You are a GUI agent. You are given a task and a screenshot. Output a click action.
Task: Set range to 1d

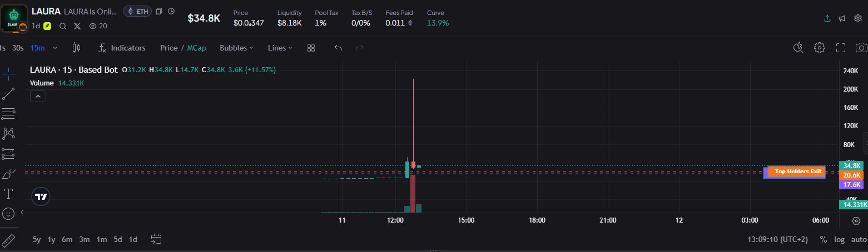133,240
